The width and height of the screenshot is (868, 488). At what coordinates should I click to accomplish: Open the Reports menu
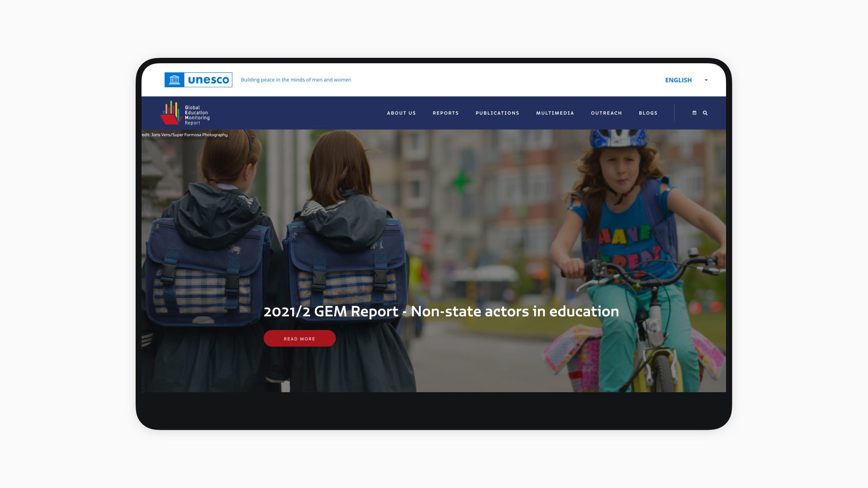click(x=445, y=113)
